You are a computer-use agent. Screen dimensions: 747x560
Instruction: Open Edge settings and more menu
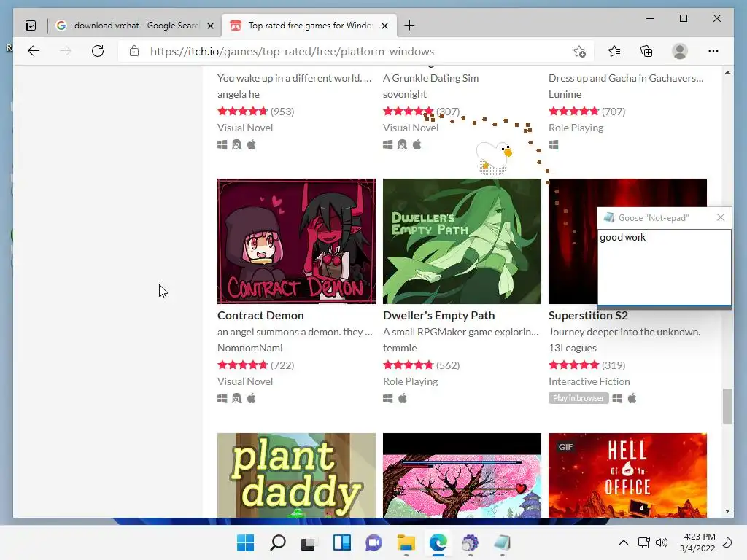pyautogui.click(x=713, y=51)
